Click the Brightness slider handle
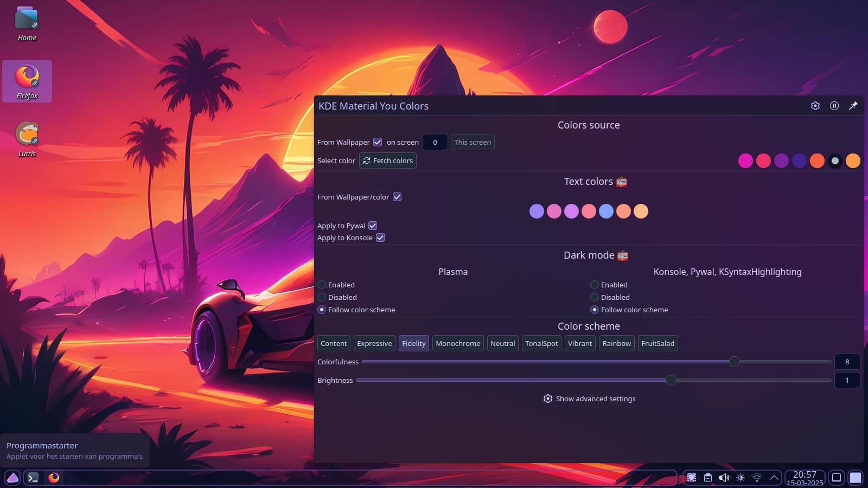 (x=671, y=380)
